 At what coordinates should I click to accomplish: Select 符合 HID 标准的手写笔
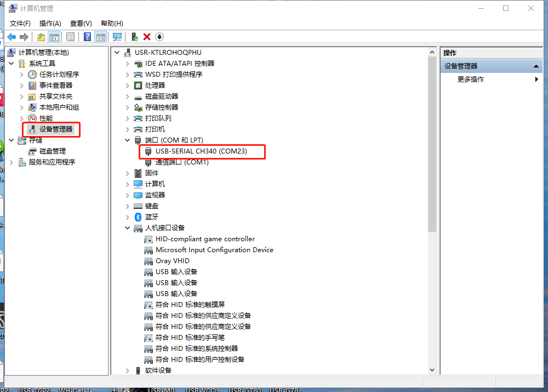[x=190, y=338]
